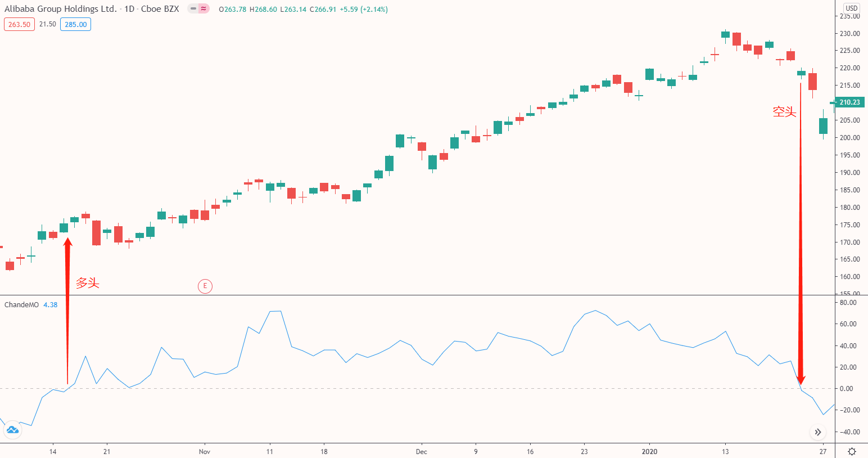Click the grey market status indicator
868x458 pixels.
[193, 9]
